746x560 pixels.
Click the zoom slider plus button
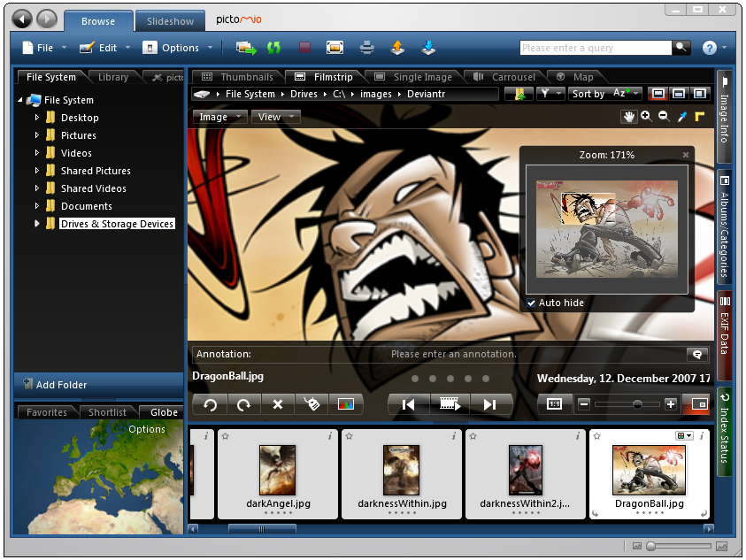671,404
